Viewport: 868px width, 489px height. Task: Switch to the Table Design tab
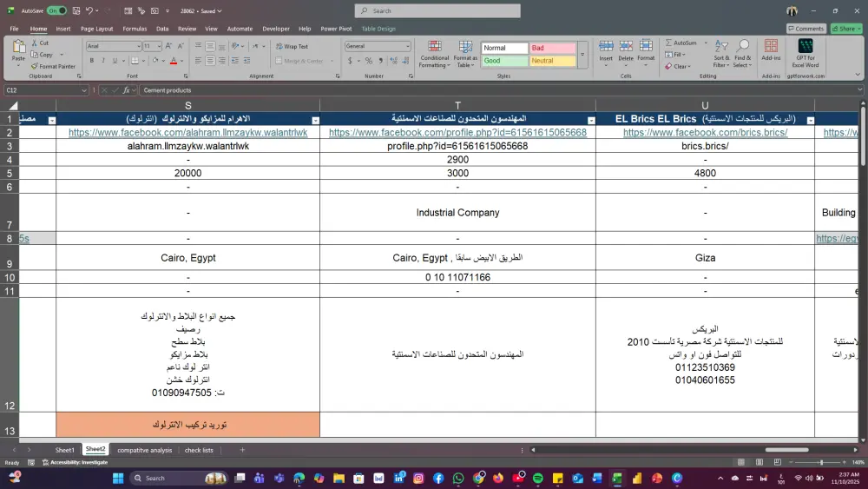(x=378, y=29)
